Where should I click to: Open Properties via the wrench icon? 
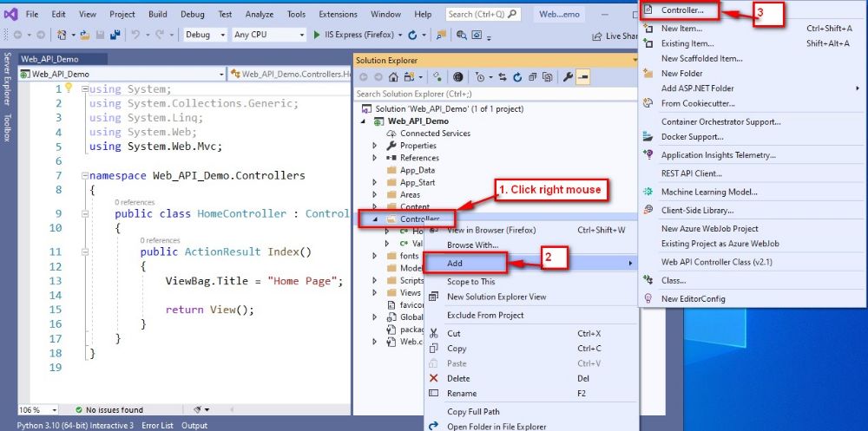(x=568, y=77)
